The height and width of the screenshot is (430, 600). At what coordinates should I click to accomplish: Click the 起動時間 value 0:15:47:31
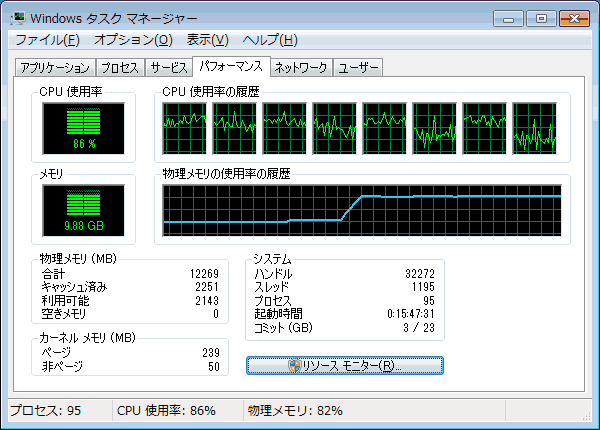click(x=411, y=314)
